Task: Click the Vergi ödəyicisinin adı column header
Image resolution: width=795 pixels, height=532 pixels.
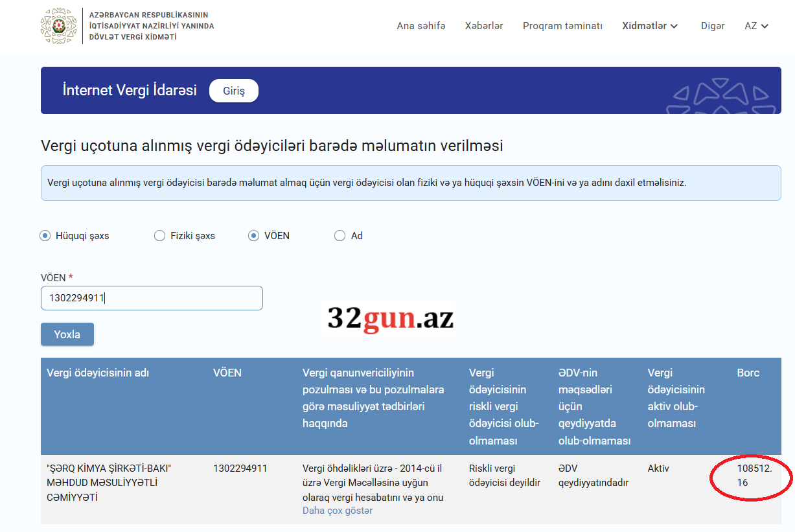Action: coord(98,373)
